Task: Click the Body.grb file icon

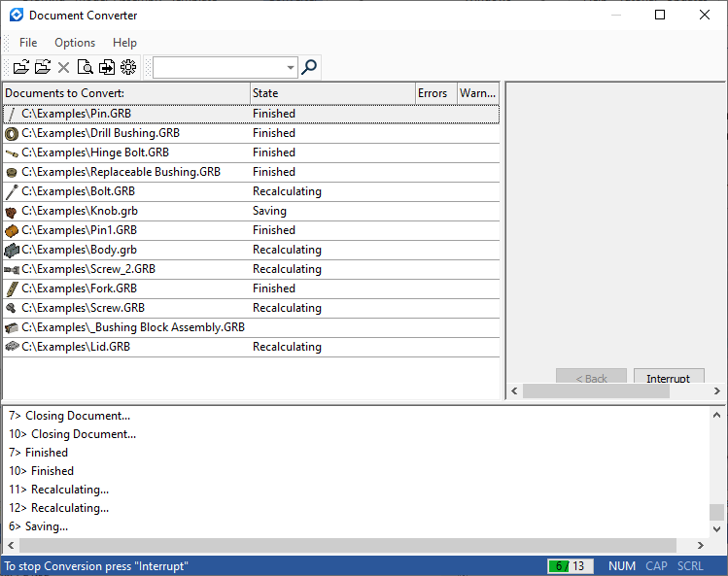Action: coord(12,251)
